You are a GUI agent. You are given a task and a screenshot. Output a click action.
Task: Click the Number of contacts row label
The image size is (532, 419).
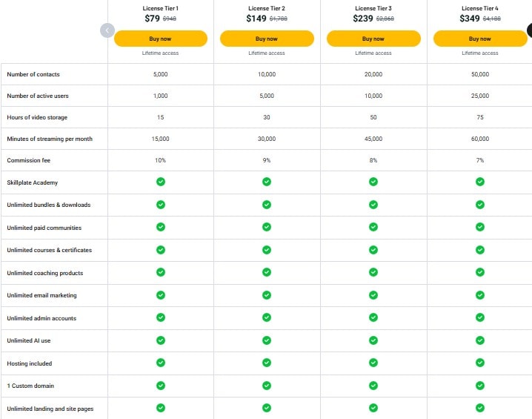pos(33,74)
